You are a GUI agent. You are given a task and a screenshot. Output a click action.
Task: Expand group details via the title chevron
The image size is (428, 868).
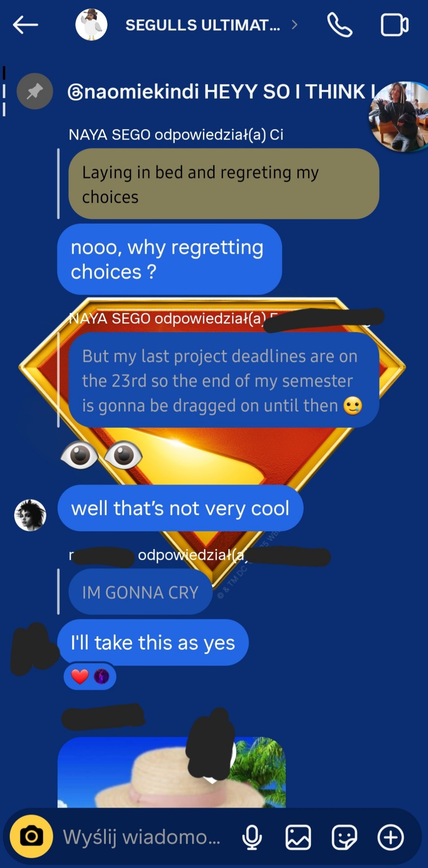click(x=294, y=25)
